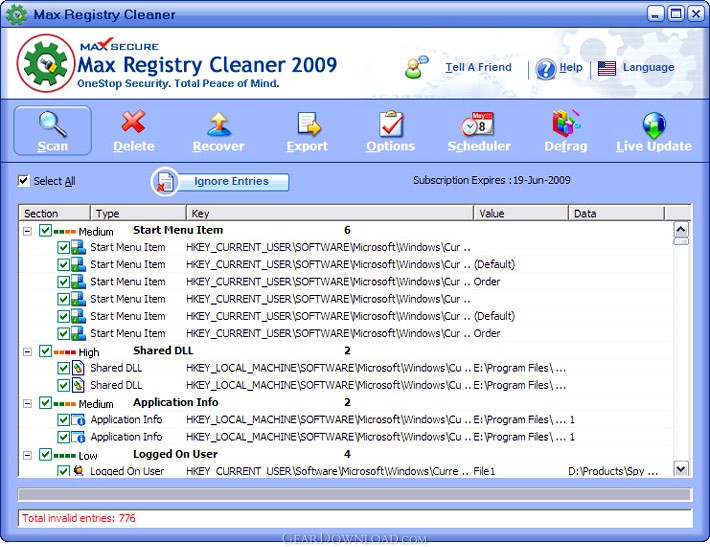Toggle the Select All checkbox
710x547 pixels.
coord(24,181)
